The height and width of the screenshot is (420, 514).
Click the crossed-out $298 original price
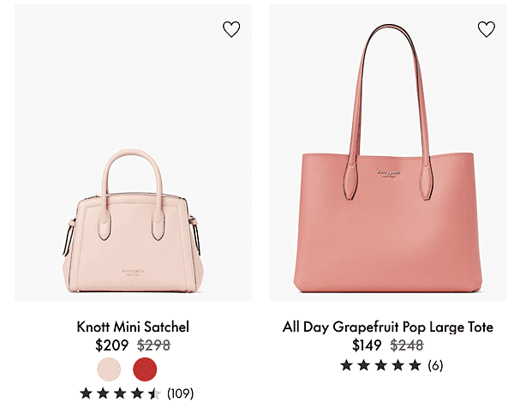click(x=153, y=345)
